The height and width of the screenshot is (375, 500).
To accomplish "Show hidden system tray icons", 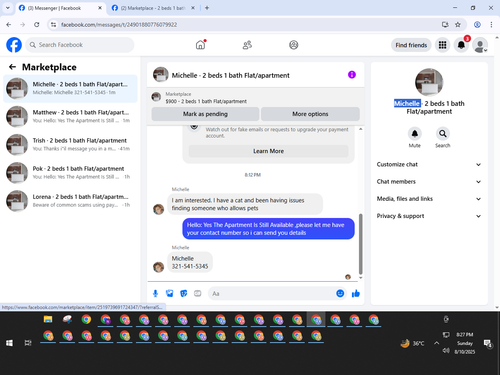I will click(436, 343).
